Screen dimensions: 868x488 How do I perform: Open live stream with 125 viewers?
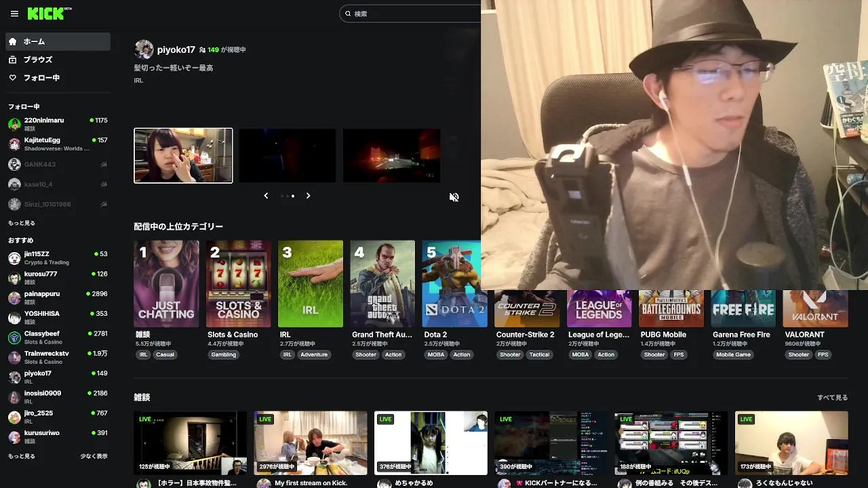pos(191,443)
